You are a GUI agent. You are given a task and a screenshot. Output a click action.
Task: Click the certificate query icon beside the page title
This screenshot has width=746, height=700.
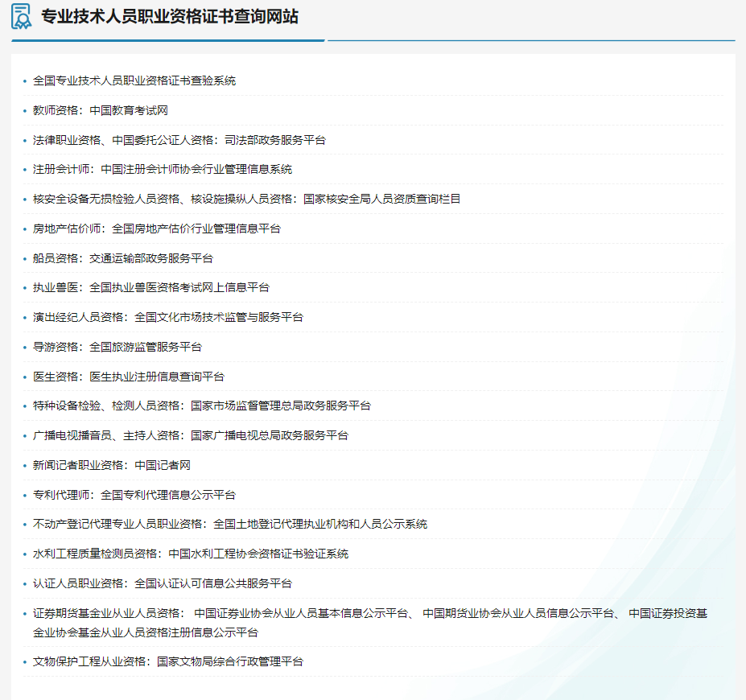(22, 16)
